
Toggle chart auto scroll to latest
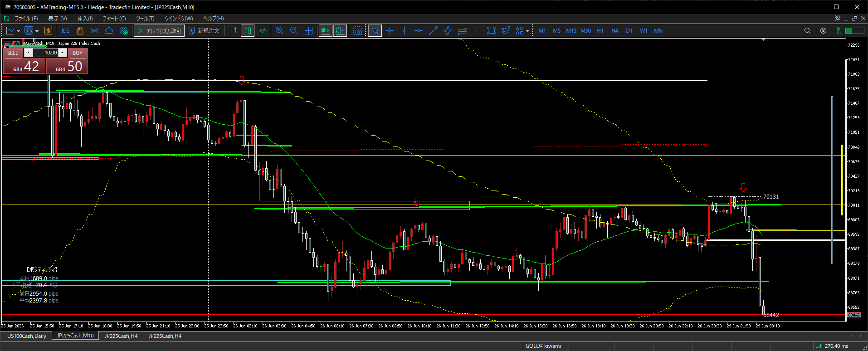click(x=325, y=31)
